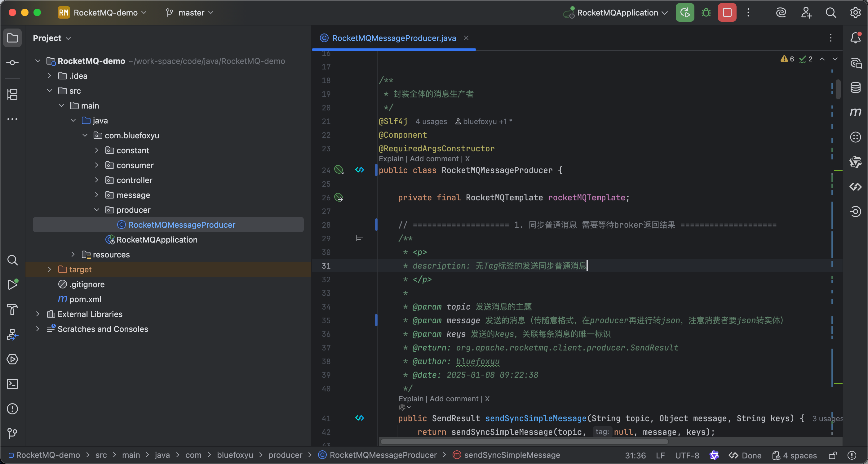Open the Terminal tool window
Viewport: 868px width, 464px height.
(x=12, y=384)
